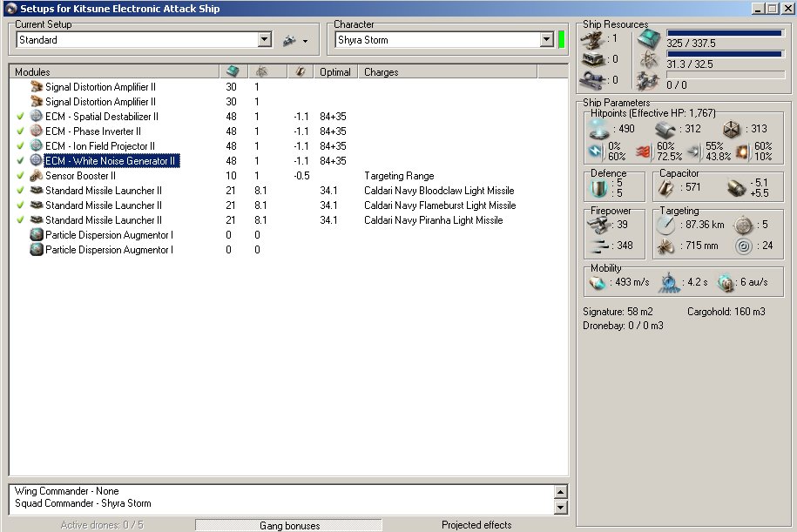Toggle checkmark of launcher loaded with Bloodclaw
The width and height of the screenshot is (797, 532).
coord(20,190)
